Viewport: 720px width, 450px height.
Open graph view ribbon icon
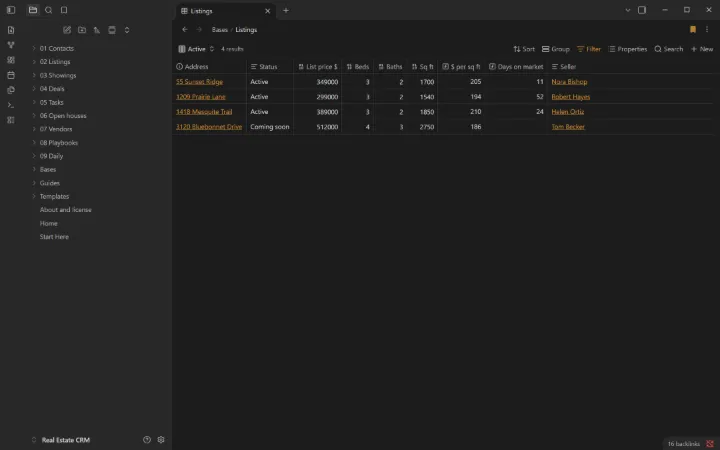tap(11, 45)
